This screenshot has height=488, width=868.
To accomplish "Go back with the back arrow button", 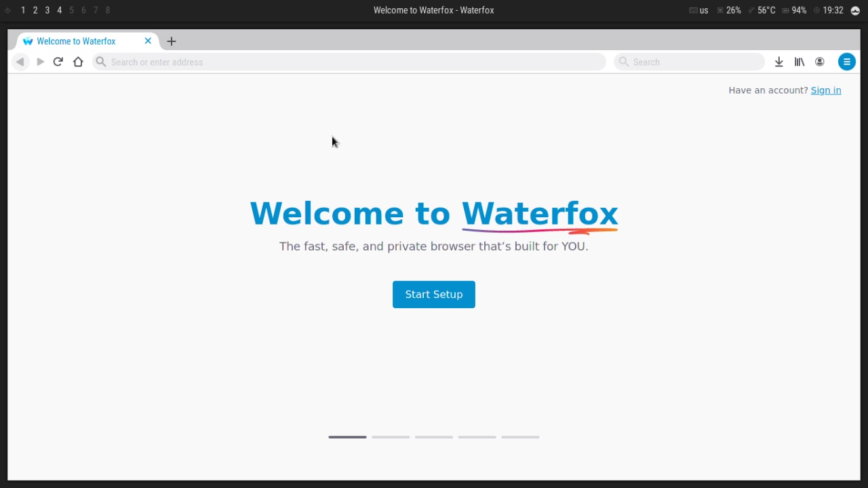I will tap(20, 62).
